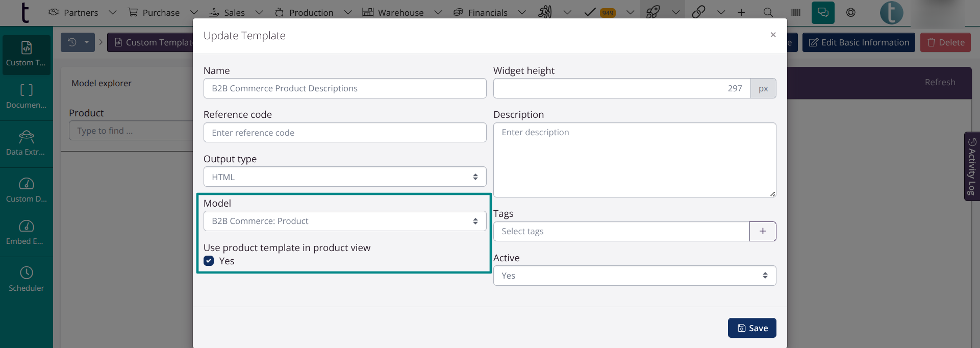Click the Description text area

pos(635,160)
